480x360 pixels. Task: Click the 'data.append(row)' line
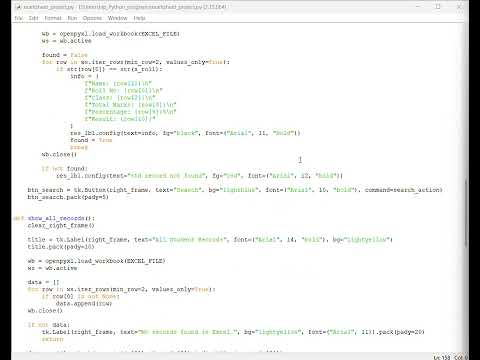(84, 304)
